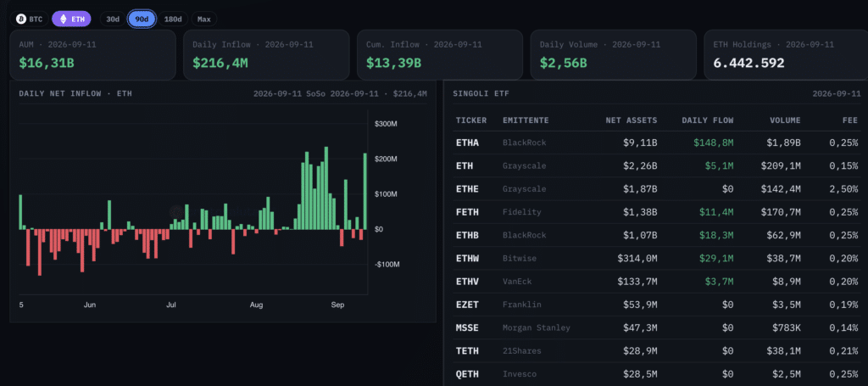This screenshot has height=386, width=868.
Task: Sort table by DAILY FLOW column header
Action: click(x=708, y=120)
